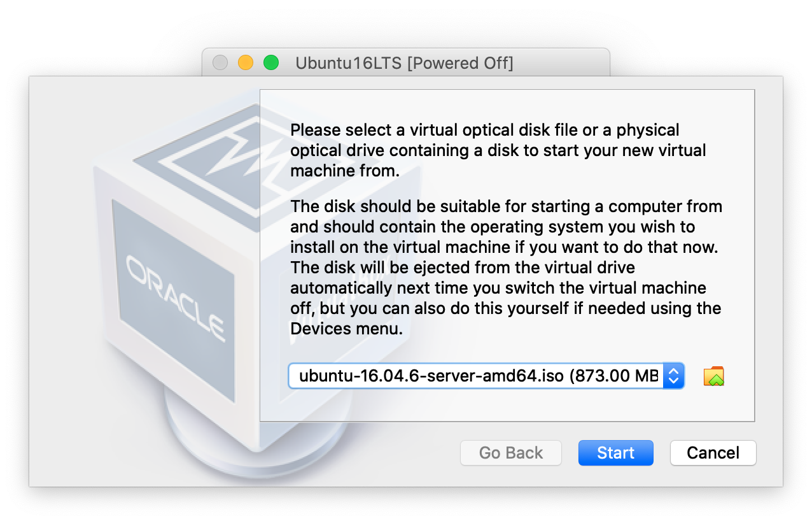Viewport: 812px width, 521px height.
Task: Click the 'Devices menu.' text
Action: coord(347,329)
